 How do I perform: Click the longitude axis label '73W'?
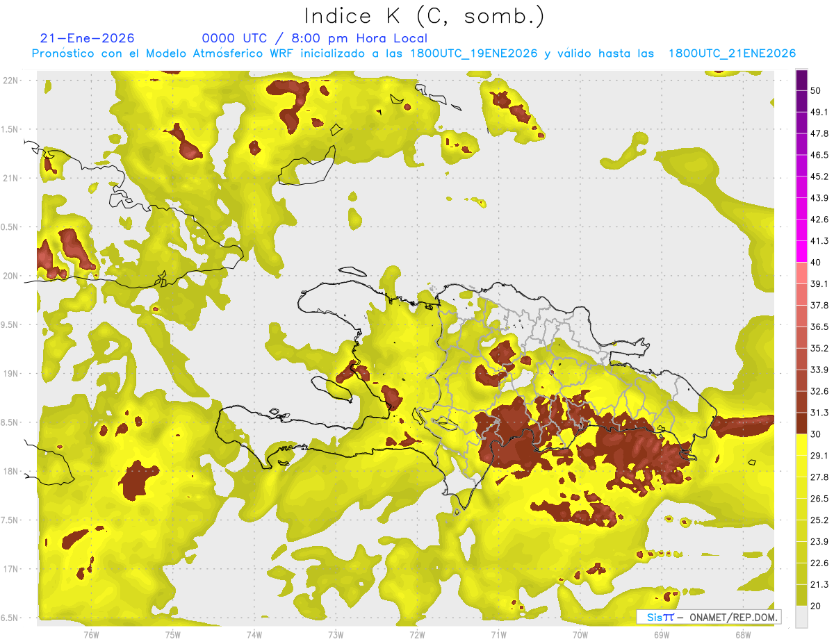(336, 635)
